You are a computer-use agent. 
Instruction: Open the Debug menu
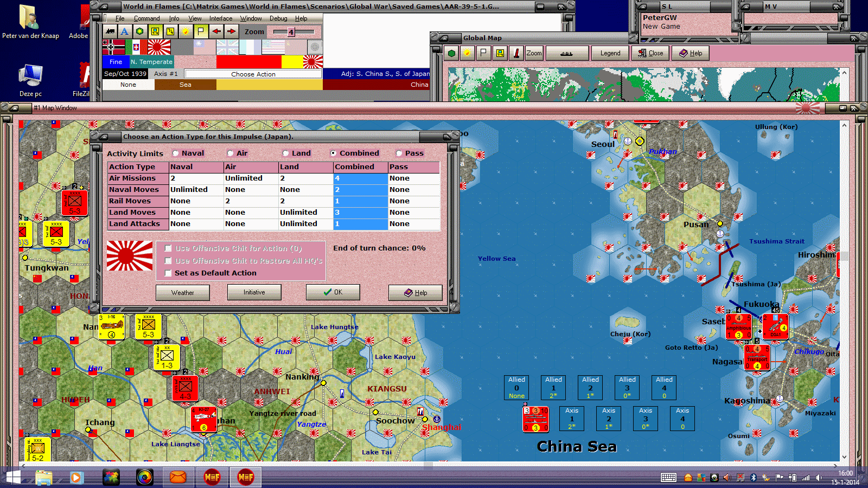(x=278, y=18)
